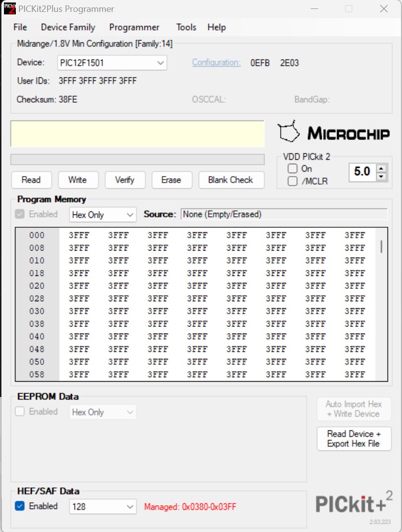The height and width of the screenshot is (532, 402).
Task: Click the Verify button
Action: coord(125,180)
